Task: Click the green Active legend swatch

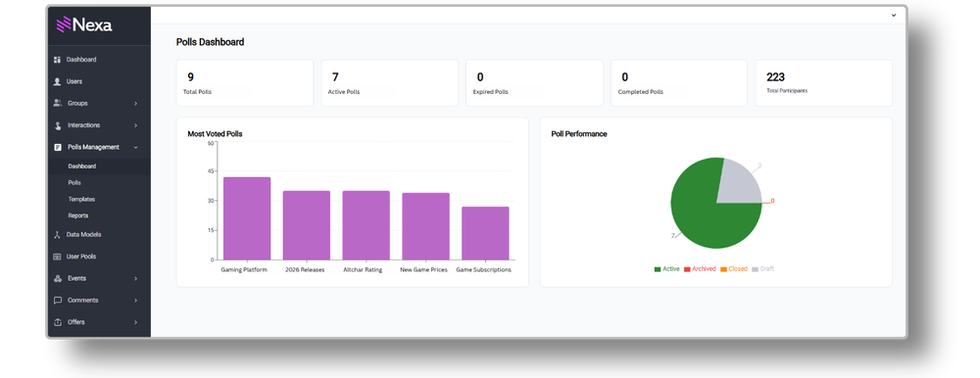Action: pyautogui.click(x=658, y=270)
